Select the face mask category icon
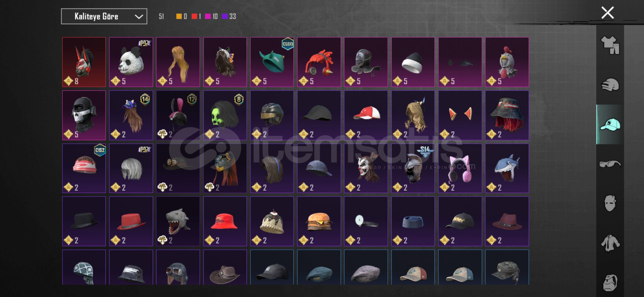Viewport: 644px width, 297px height. 610,203
